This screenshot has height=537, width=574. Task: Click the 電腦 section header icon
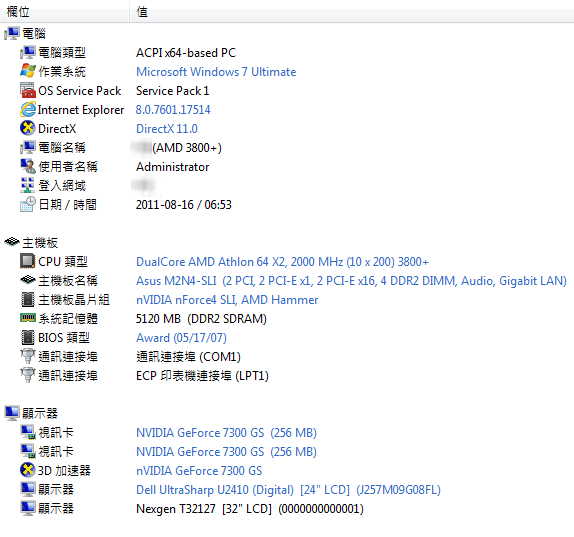pos(11,34)
